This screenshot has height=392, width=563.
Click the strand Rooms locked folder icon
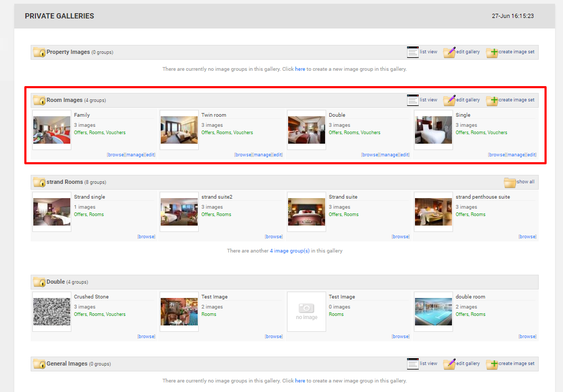tap(39, 182)
